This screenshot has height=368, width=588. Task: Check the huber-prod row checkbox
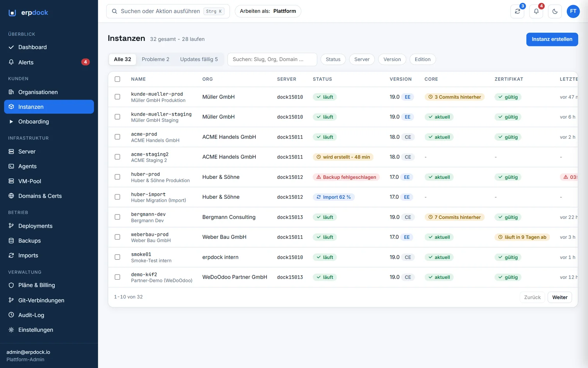117,177
